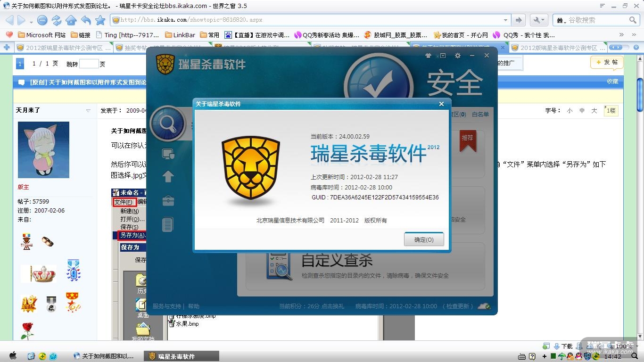The width and height of the screenshot is (644, 362).
Task: Click the browser Refresh icon
Action: point(57,20)
